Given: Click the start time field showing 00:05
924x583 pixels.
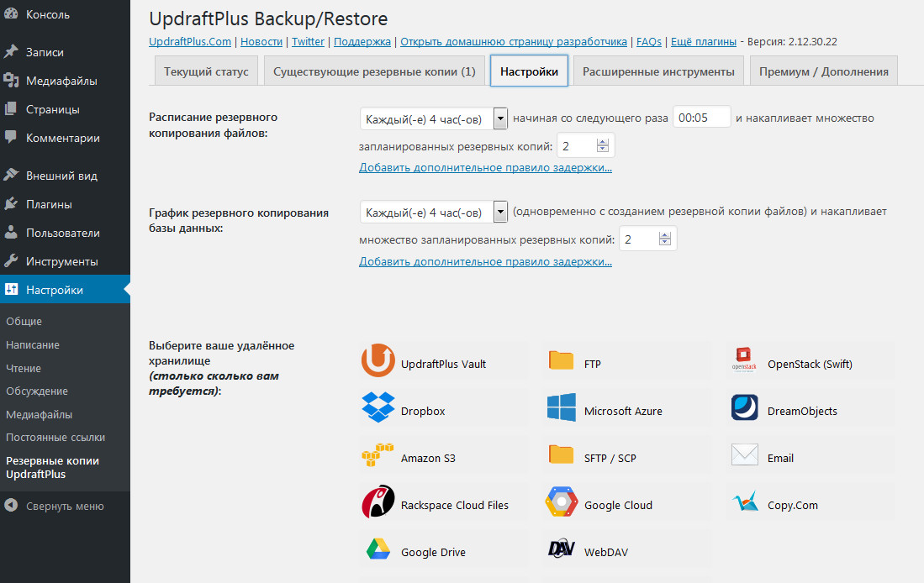Looking at the screenshot, I should point(702,118).
